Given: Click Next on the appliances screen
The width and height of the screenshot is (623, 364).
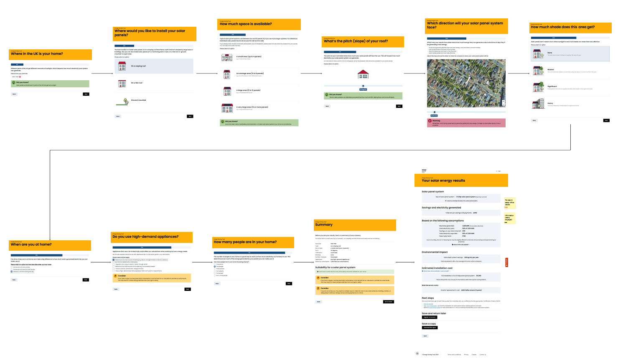Looking at the screenshot, I should pyautogui.click(x=188, y=289).
